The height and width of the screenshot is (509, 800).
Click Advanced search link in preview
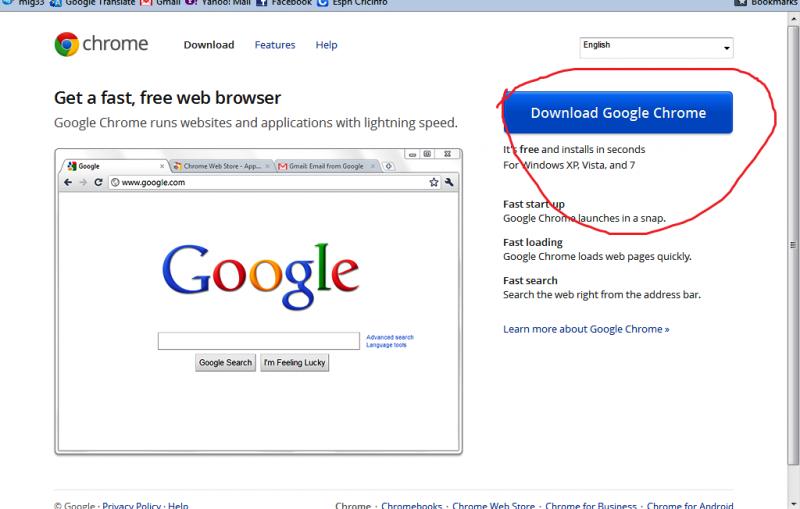(390, 337)
